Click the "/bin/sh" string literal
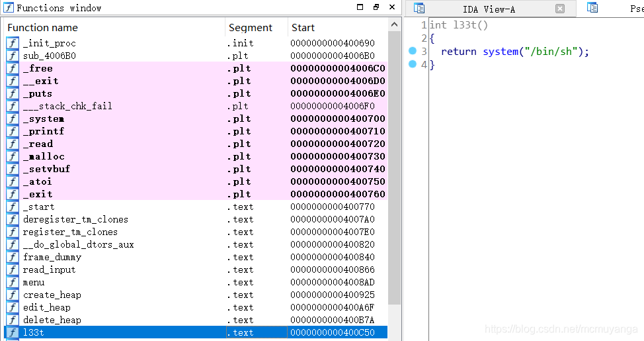 tap(551, 52)
